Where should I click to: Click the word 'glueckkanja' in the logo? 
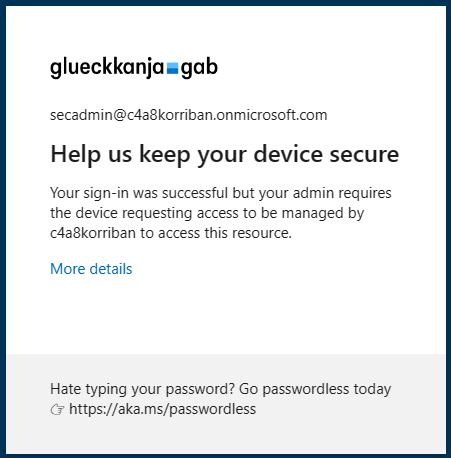pos(107,68)
